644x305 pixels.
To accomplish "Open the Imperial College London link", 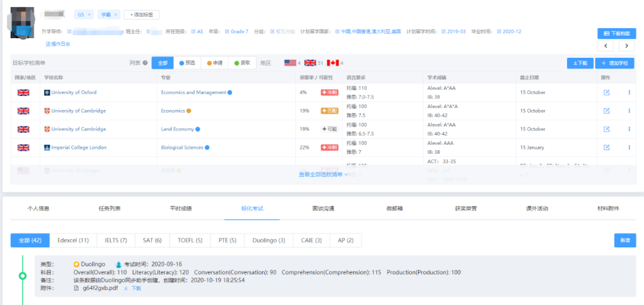I will 79,147.
